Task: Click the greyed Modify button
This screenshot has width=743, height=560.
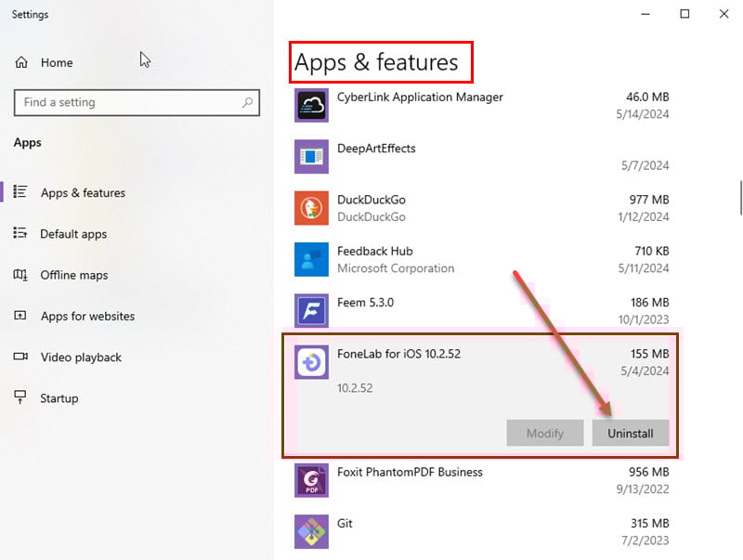Action: 545,433
